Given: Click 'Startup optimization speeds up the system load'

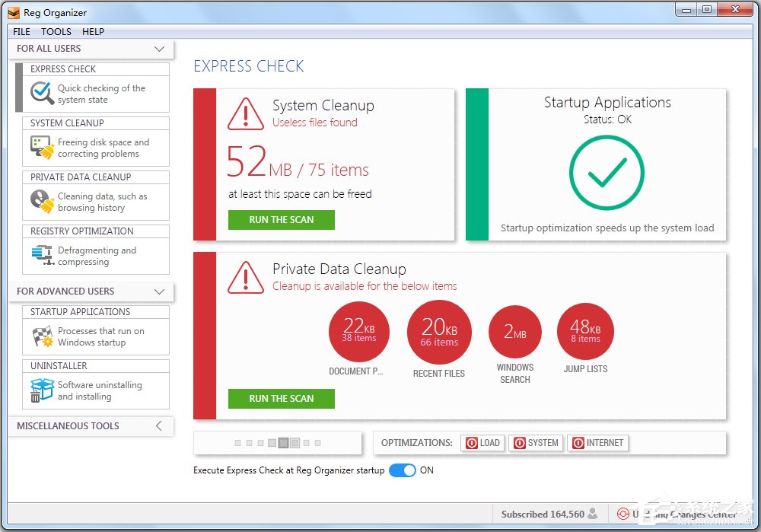Looking at the screenshot, I should point(607,228).
